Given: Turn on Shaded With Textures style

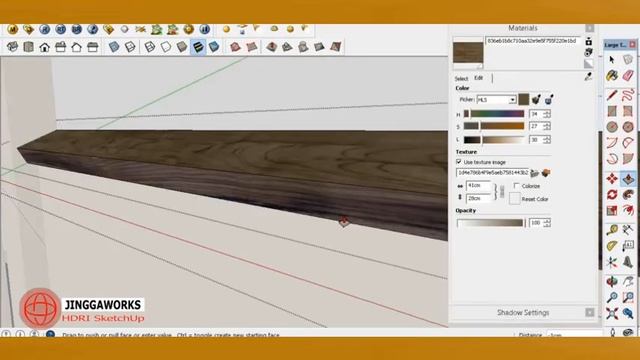Looking at the screenshot, I should pos(198,47).
